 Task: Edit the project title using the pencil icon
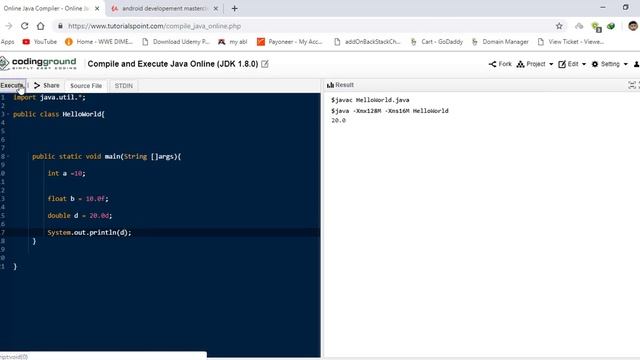tap(265, 64)
